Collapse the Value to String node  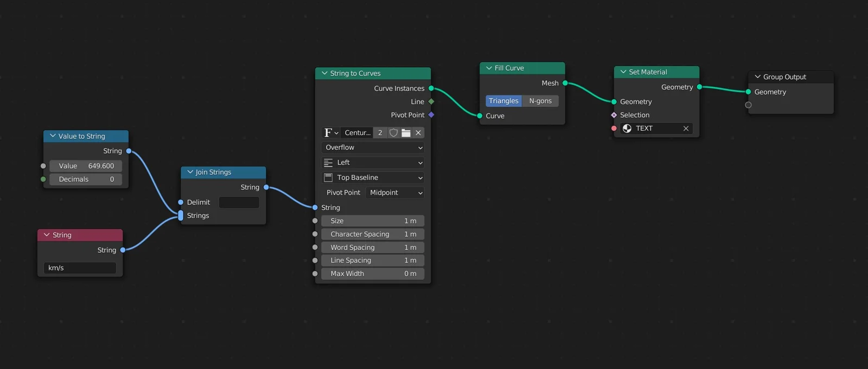coord(53,136)
